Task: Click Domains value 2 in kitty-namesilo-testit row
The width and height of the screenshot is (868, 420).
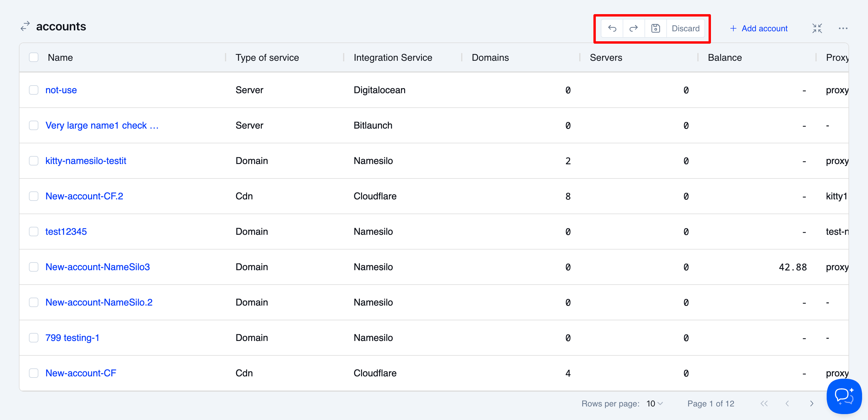Action: pyautogui.click(x=568, y=161)
